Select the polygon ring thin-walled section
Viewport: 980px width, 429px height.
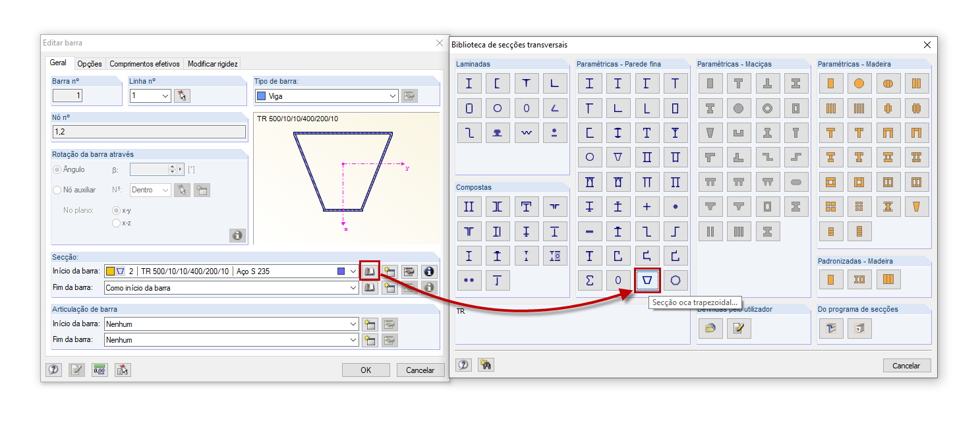[x=676, y=280]
